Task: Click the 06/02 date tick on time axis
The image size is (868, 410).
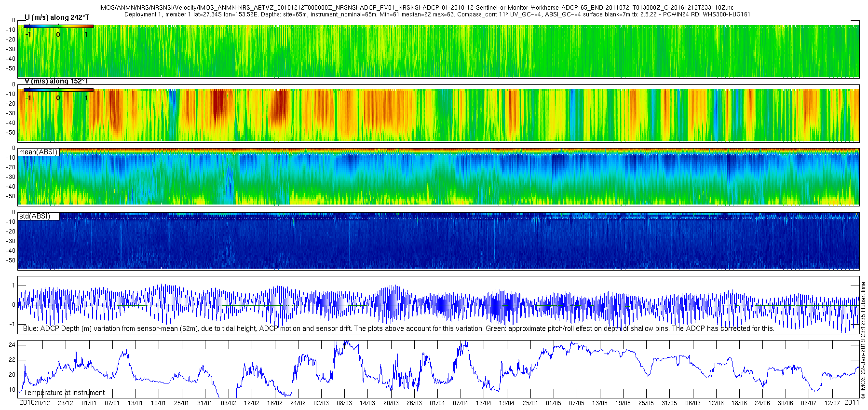Action: (x=229, y=403)
